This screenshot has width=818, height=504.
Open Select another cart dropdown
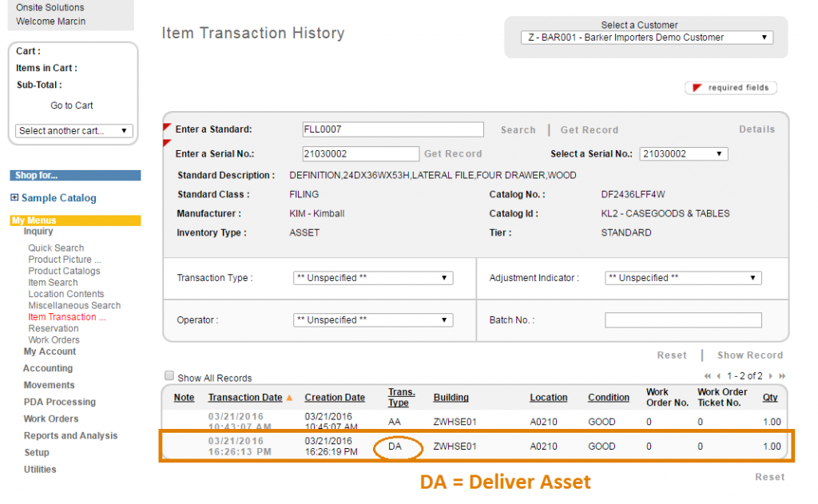point(74,131)
